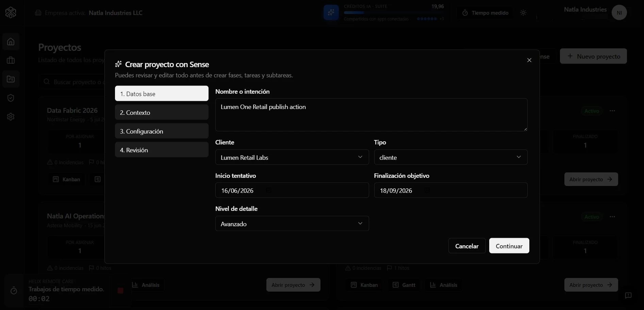Click the Continuar button

coord(509,246)
